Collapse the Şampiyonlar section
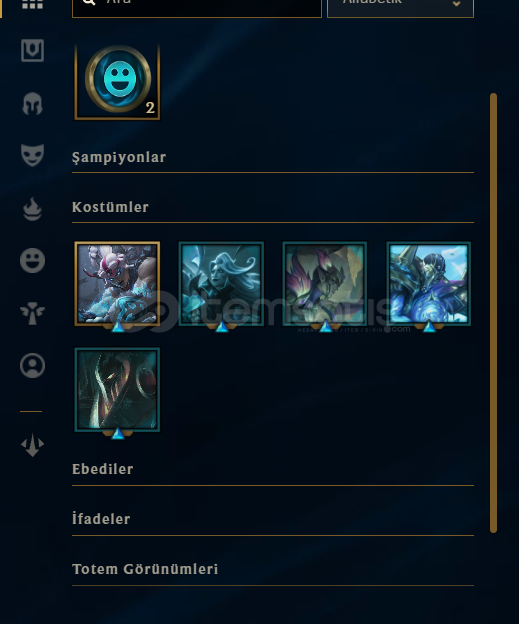The height and width of the screenshot is (624, 519). [273, 158]
